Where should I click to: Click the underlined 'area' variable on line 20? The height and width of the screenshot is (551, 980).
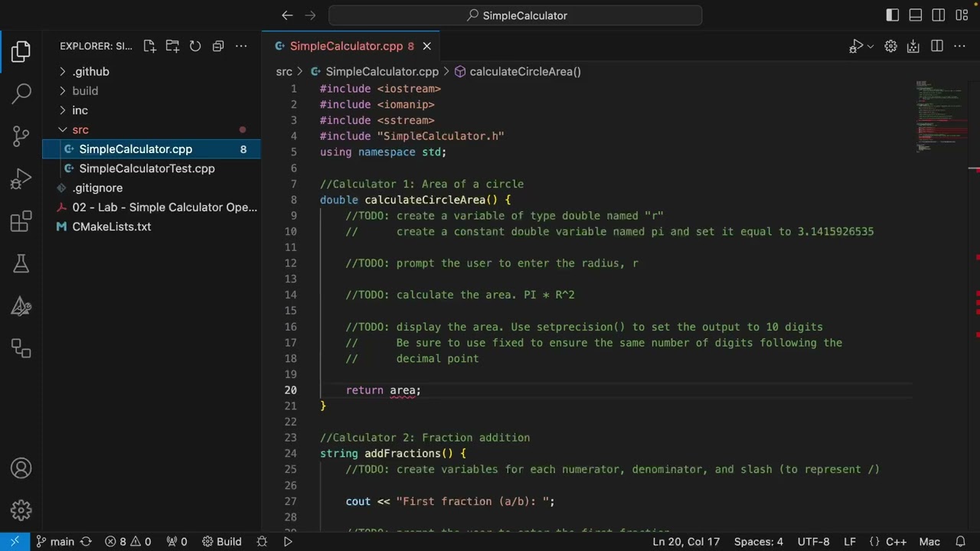(402, 390)
